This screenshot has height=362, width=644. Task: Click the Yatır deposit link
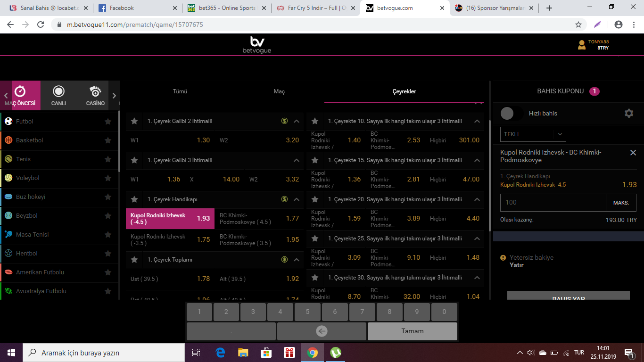tap(517, 265)
